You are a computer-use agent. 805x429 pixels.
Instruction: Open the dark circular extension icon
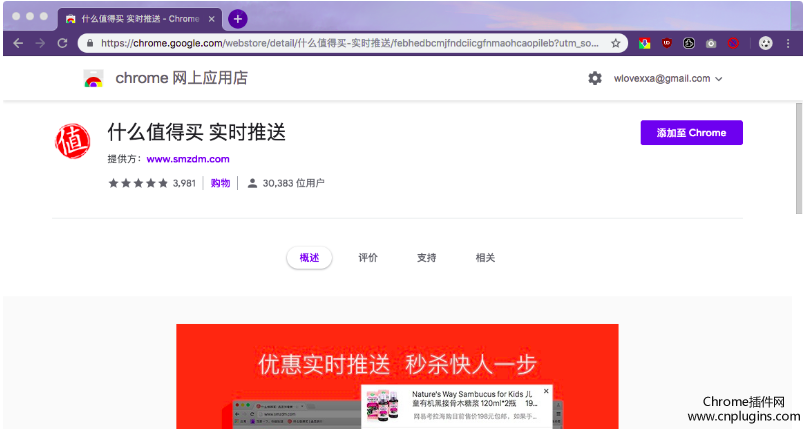(x=688, y=44)
